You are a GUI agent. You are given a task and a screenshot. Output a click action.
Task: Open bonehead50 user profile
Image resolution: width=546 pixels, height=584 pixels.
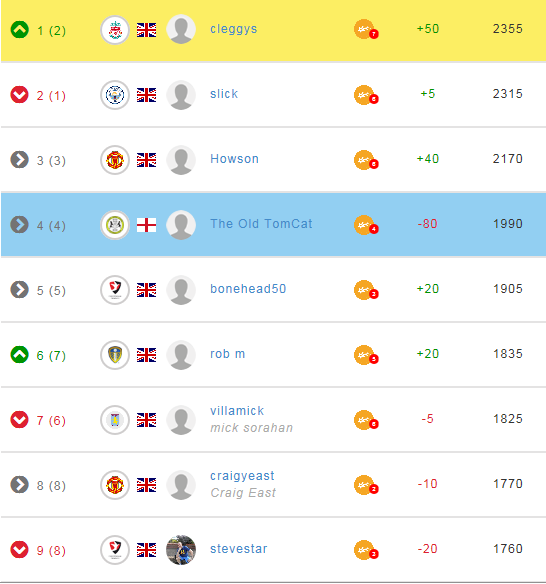click(x=248, y=289)
